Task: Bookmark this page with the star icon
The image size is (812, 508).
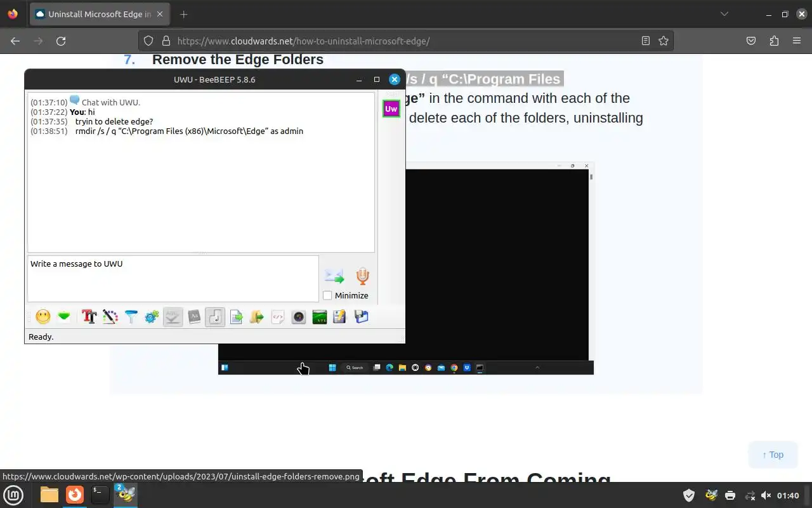Action: [x=664, y=41]
